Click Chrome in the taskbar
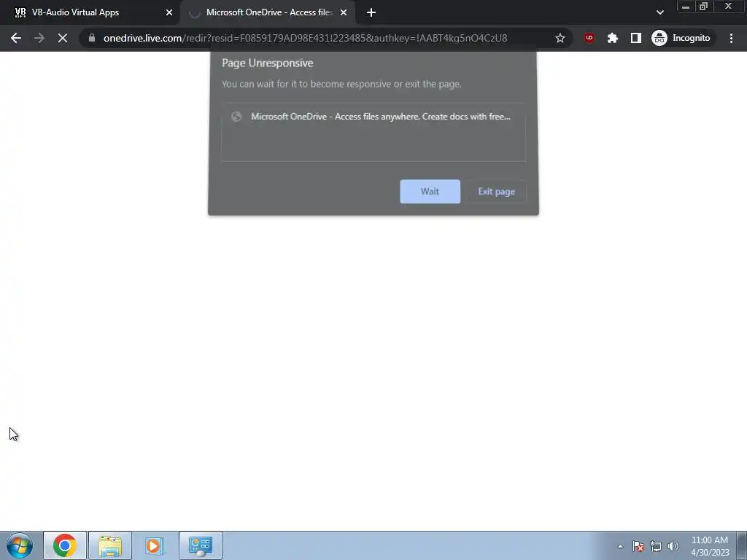The height and width of the screenshot is (560, 747). (x=65, y=545)
